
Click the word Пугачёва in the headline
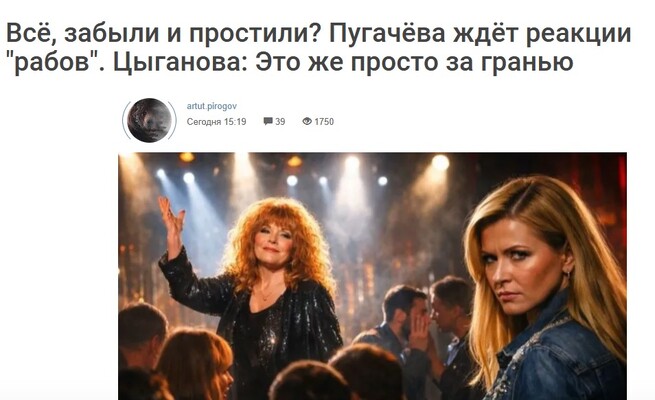tap(387, 34)
